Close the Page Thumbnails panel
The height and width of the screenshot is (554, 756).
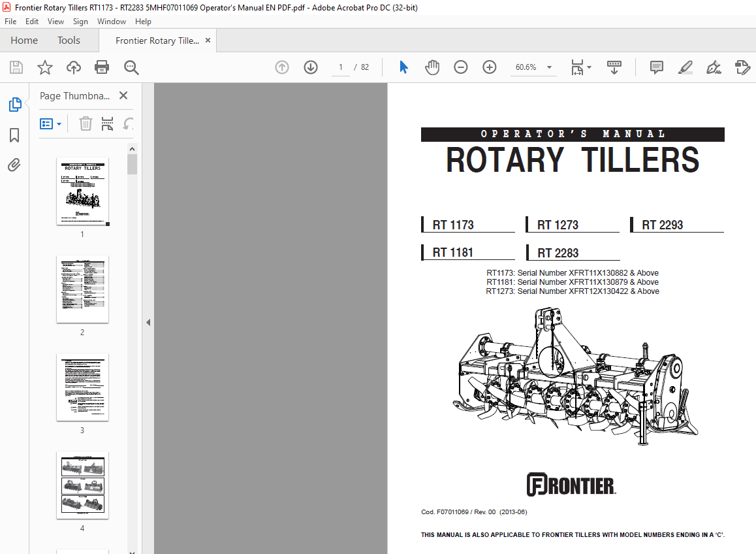click(123, 95)
